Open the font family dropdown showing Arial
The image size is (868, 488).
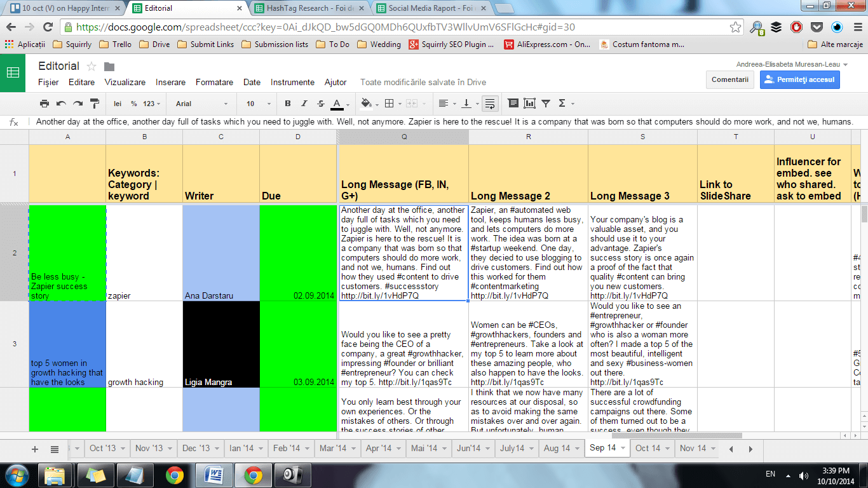point(201,104)
